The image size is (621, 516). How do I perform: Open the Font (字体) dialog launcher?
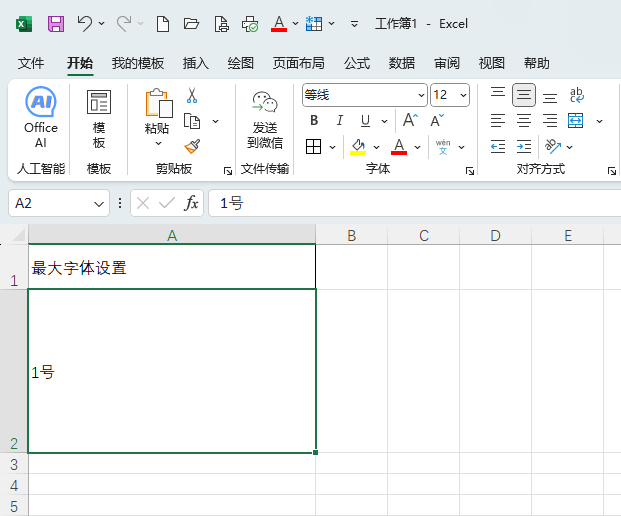coord(470,171)
